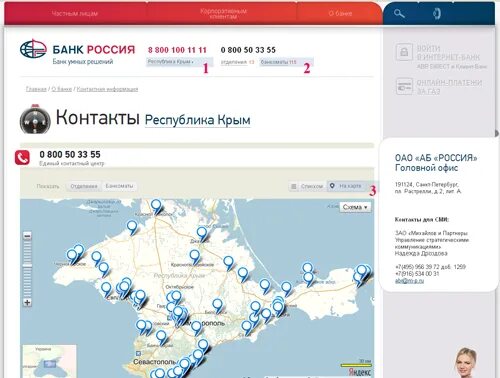Click the mini overview map thumbnail

pos(49,361)
